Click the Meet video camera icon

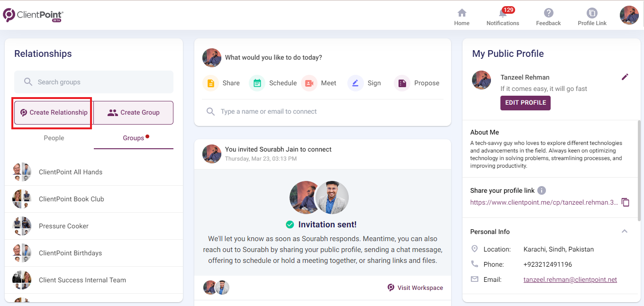(x=309, y=83)
